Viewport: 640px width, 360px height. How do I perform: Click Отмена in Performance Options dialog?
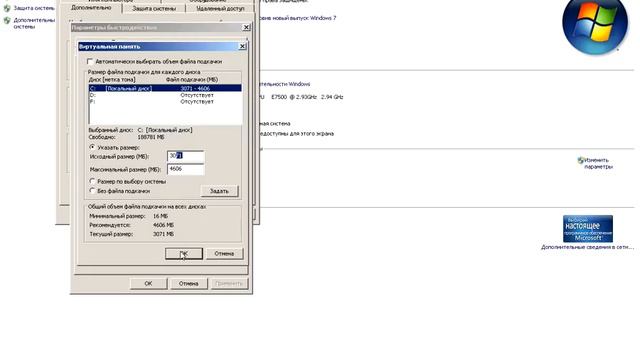coord(188,283)
